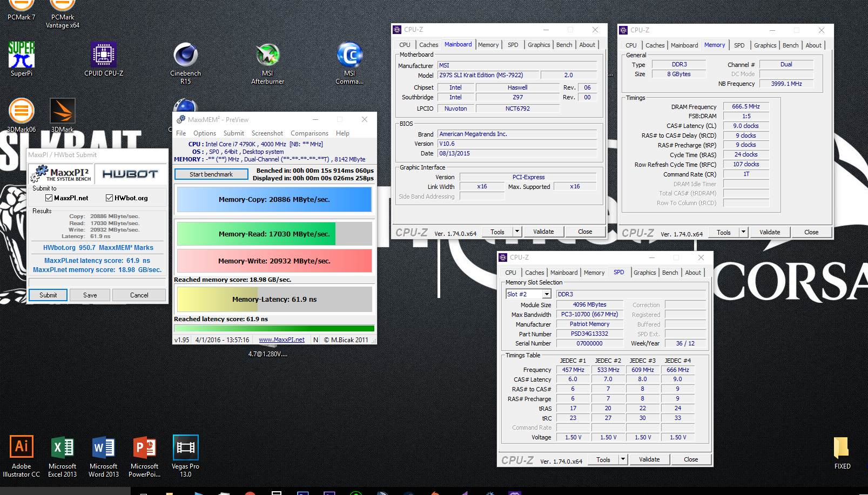Image resolution: width=868 pixels, height=495 pixels.
Task: Launch Adobe Illustrator CC from the desktop
Action: 22,456
